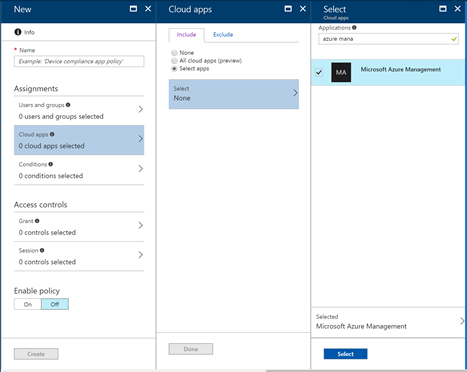
Task: Click Microsoft Azure Management list text
Action: tap(401, 69)
